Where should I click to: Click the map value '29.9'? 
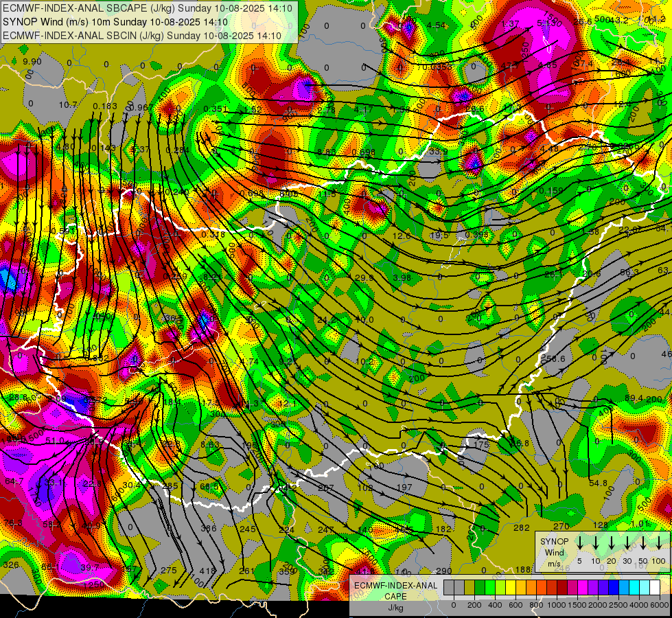tap(364, 278)
